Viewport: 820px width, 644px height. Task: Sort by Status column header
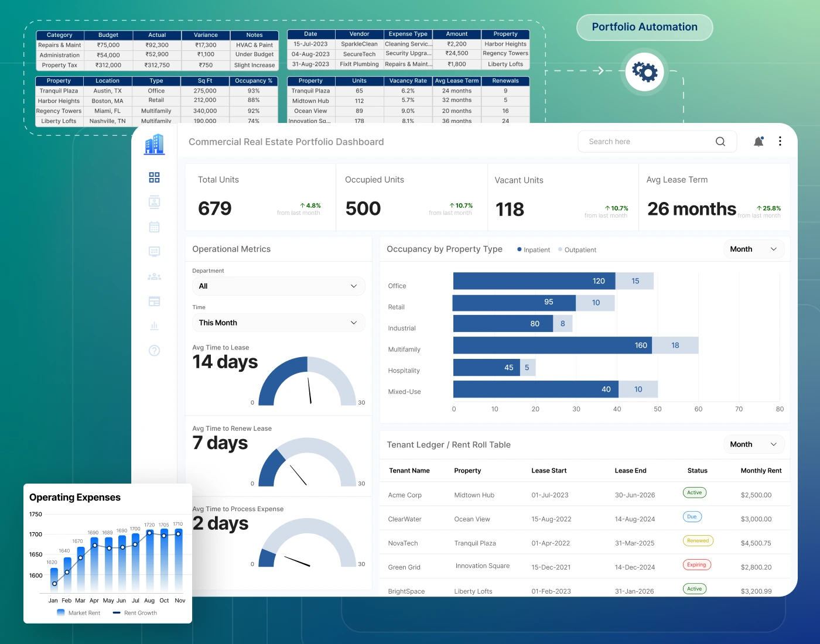(697, 471)
